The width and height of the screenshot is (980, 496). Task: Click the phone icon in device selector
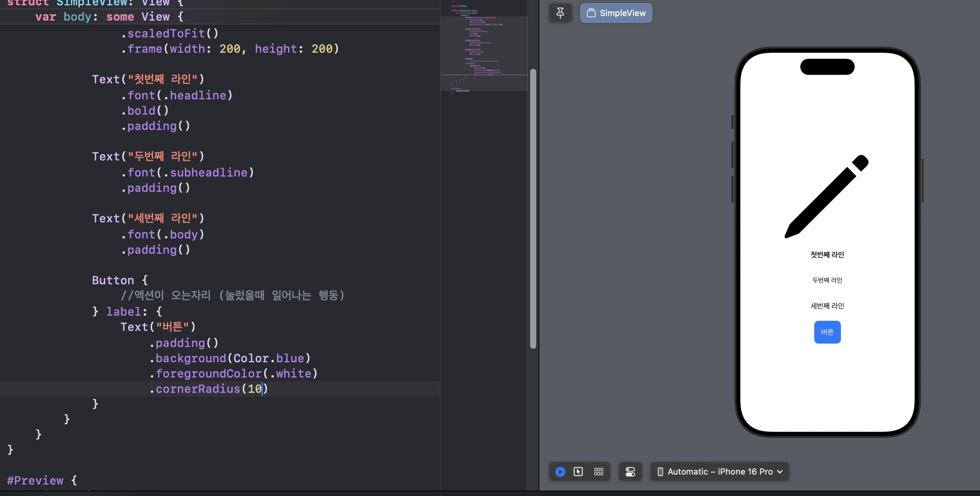[x=660, y=472]
